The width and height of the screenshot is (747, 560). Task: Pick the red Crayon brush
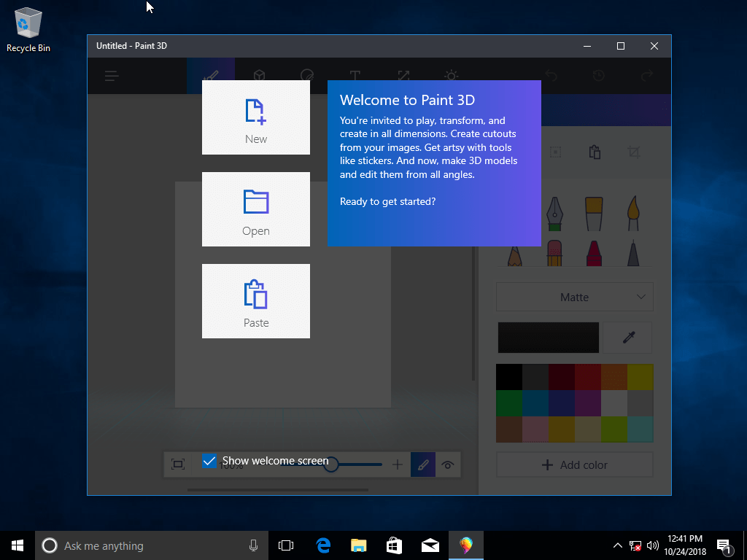coord(594,253)
